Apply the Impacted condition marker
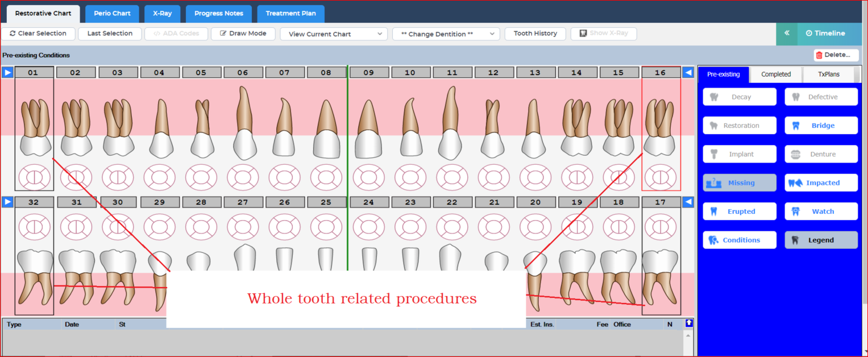 (821, 182)
